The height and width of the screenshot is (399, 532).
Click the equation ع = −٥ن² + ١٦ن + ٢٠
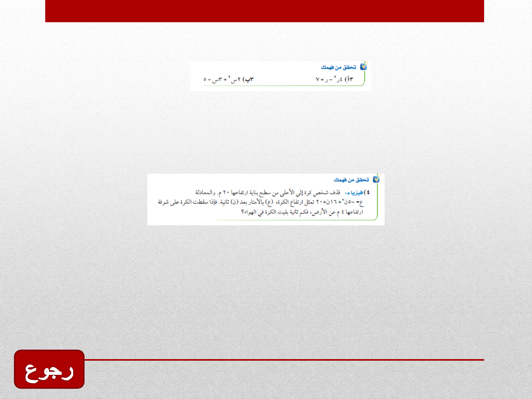pos(340,202)
